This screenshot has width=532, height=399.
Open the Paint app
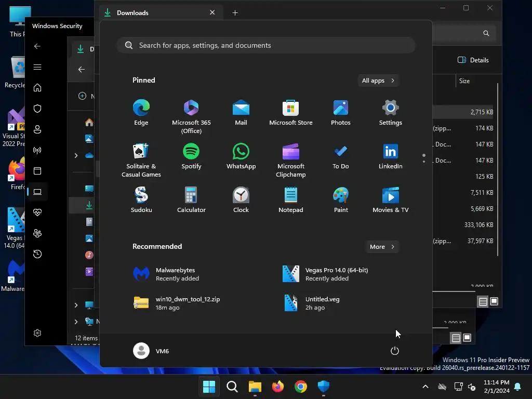click(341, 200)
